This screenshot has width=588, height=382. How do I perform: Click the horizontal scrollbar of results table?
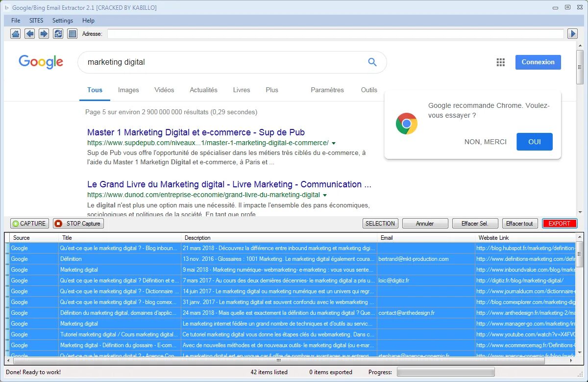click(278, 360)
